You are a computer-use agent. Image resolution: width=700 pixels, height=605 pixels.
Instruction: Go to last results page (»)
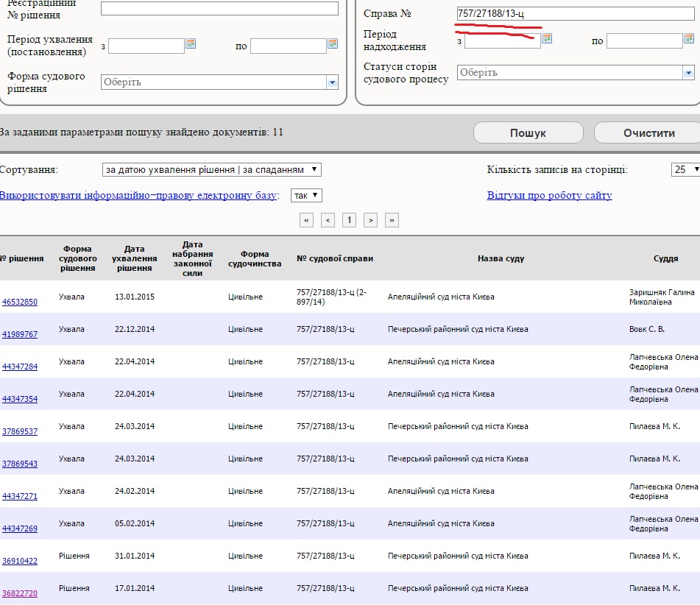click(392, 219)
